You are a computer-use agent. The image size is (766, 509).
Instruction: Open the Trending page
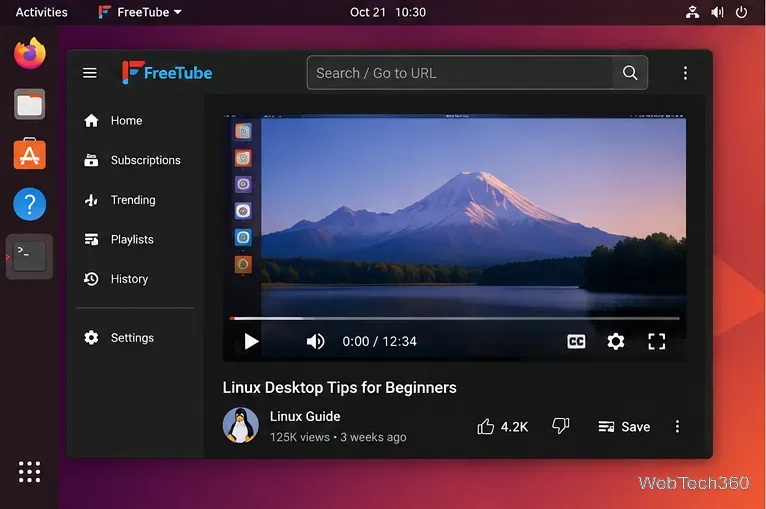120,200
